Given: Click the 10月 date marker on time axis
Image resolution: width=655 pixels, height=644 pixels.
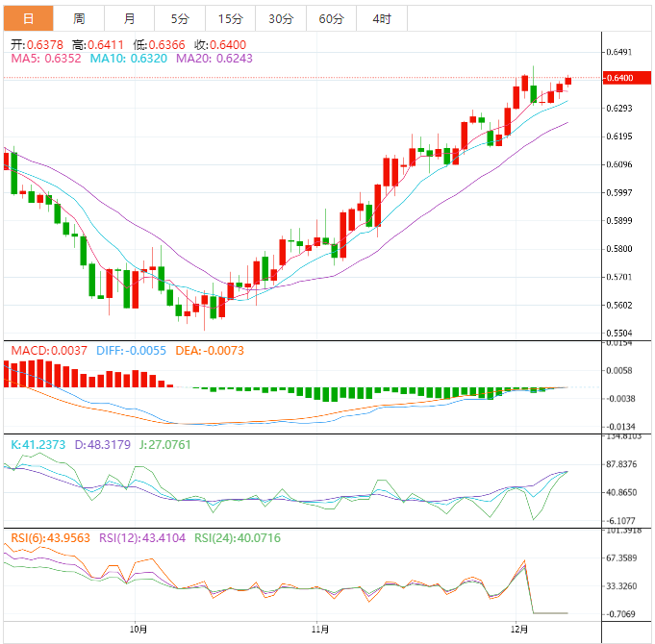Looking at the screenshot, I should pyautogui.click(x=138, y=631).
